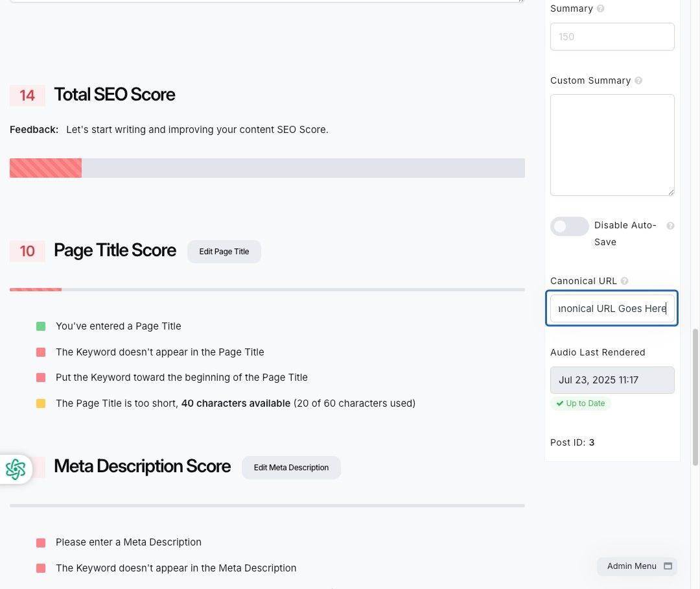This screenshot has height=589, width=700.
Task: Click the 'Up to Date' status badge
Action: coord(580,403)
